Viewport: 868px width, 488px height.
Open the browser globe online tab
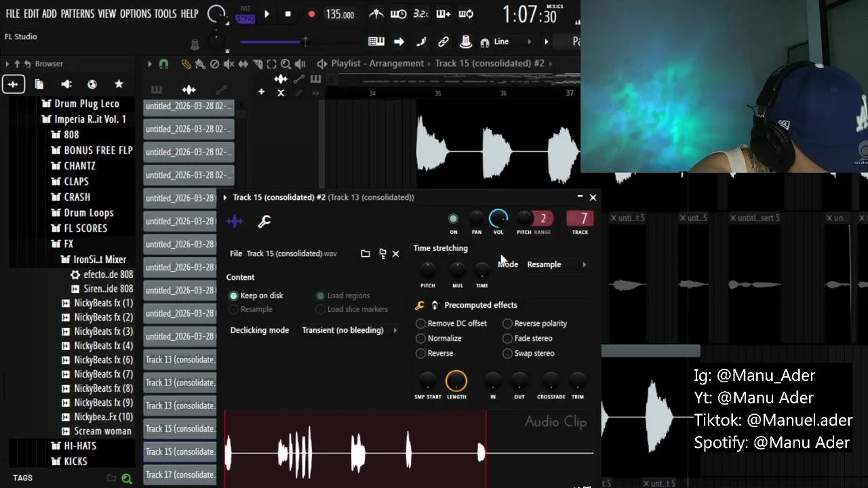point(92,84)
